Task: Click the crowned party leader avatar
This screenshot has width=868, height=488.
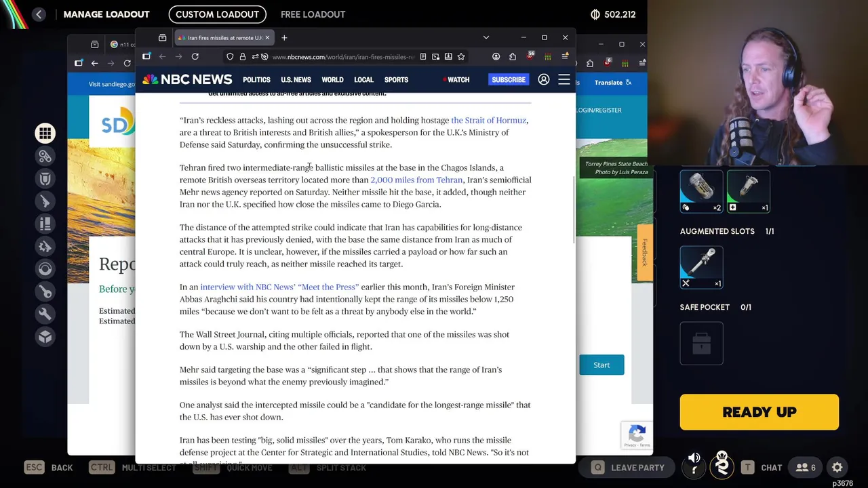Action: [722, 466]
